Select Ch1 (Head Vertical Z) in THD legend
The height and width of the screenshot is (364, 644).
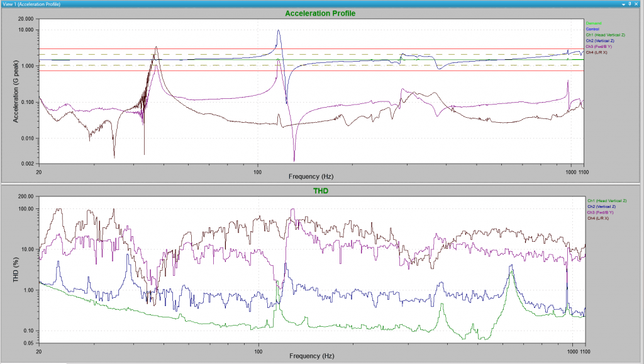(608, 201)
